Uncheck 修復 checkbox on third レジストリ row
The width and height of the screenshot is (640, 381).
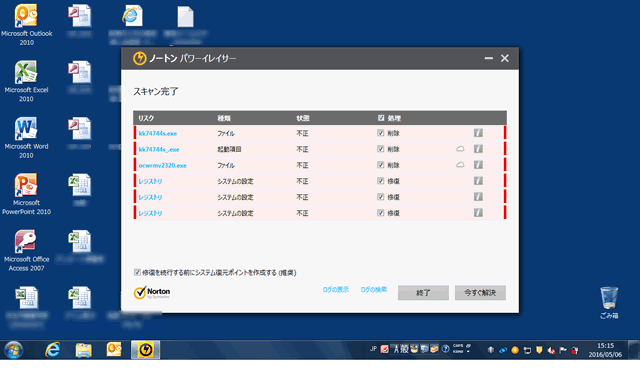(x=380, y=212)
